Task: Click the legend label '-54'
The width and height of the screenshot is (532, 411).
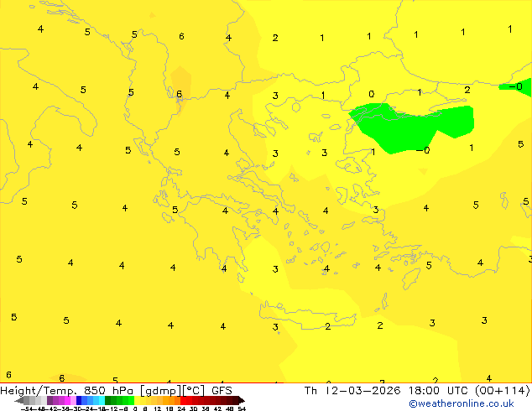Action: [27, 408]
